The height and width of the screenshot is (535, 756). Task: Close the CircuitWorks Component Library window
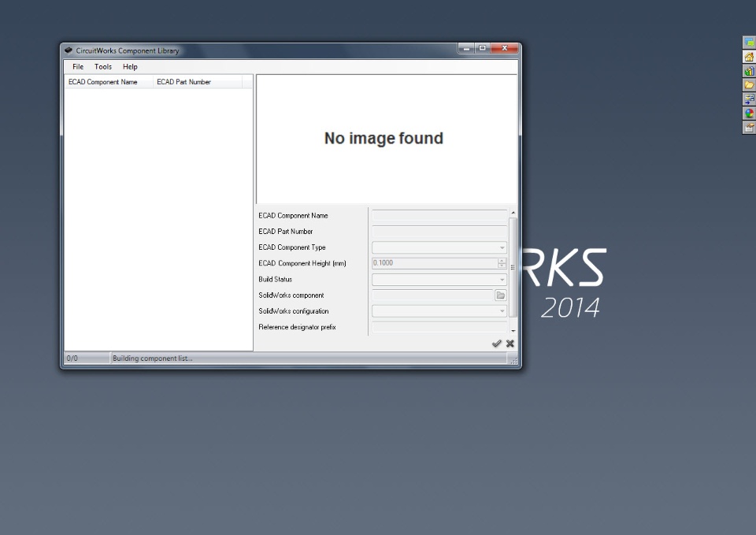504,48
